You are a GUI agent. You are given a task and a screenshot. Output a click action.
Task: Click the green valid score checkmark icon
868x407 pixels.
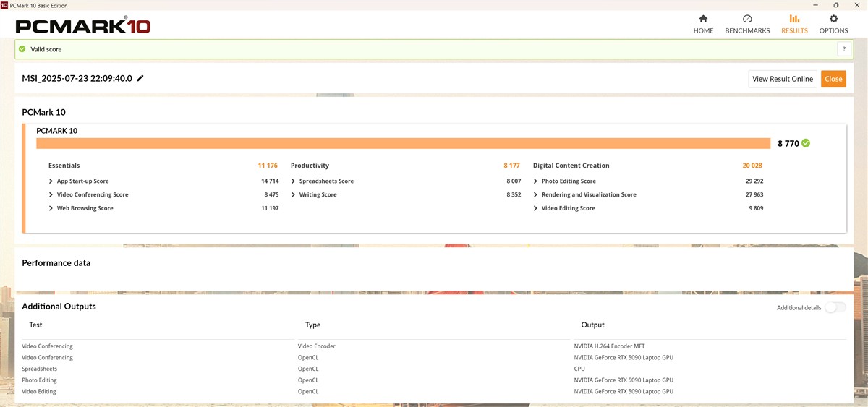pos(22,49)
